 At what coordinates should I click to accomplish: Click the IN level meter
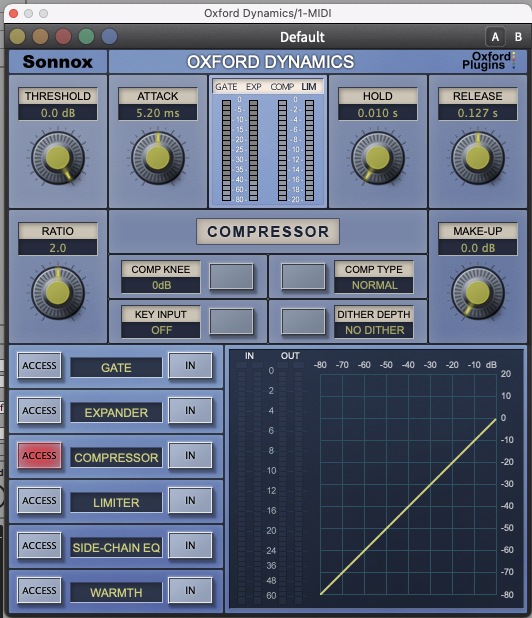(x=249, y=483)
